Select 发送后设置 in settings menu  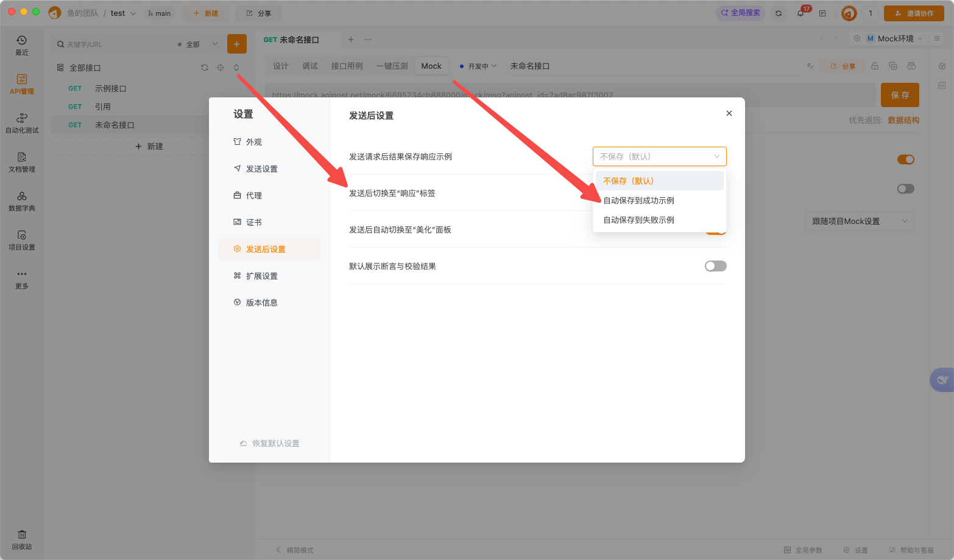(x=269, y=249)
